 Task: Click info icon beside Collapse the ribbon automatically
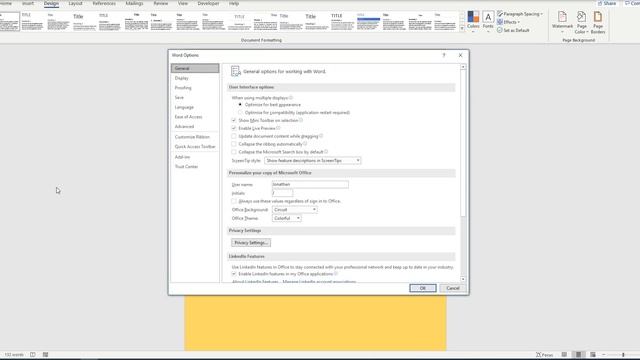coord(305,144)
